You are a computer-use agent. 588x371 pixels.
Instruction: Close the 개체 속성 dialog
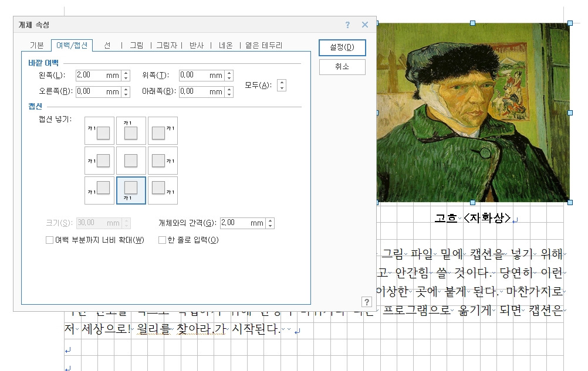pos(365,25)
